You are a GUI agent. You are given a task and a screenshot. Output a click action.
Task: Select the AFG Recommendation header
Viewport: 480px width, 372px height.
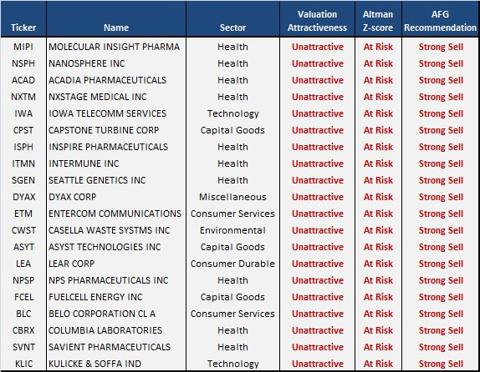coord(440,21)
